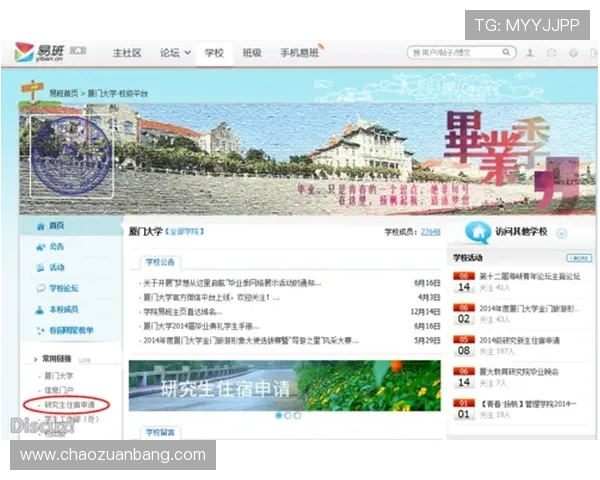Expand the 论坛 dropdown in the top nav
Viewport: 600px width, 480px height.
175,53
